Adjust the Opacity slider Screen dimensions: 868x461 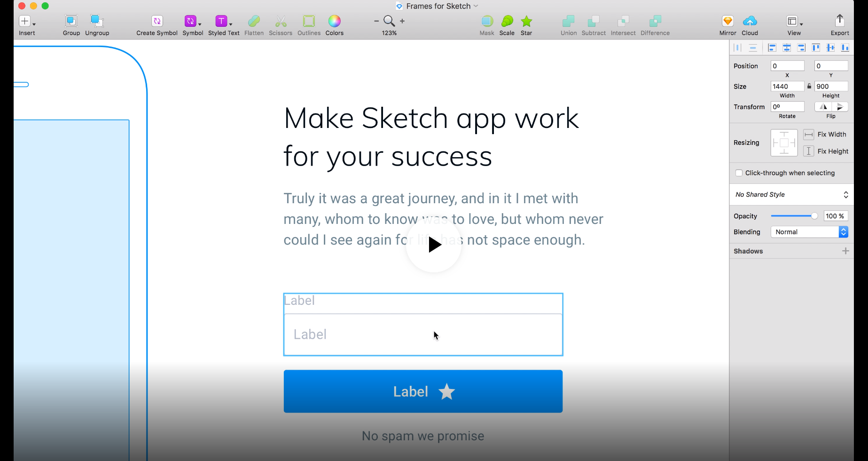point(794,216)
